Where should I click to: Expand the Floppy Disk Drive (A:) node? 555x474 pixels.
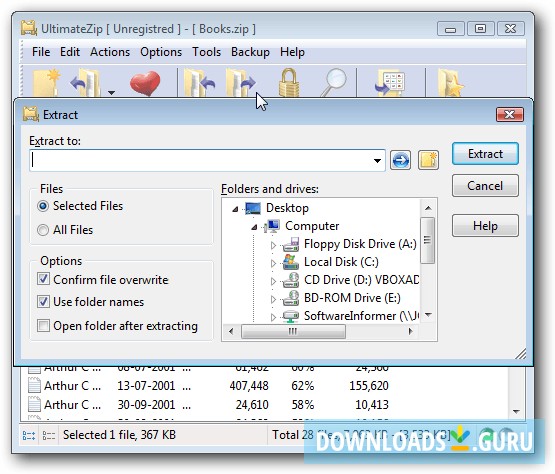(x=273, y=245)
